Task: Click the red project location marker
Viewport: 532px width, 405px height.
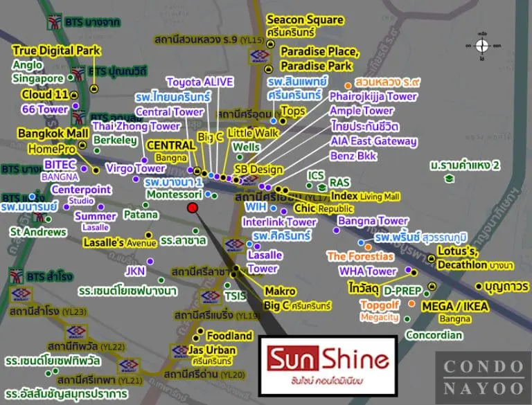Action: pos(193,208)
